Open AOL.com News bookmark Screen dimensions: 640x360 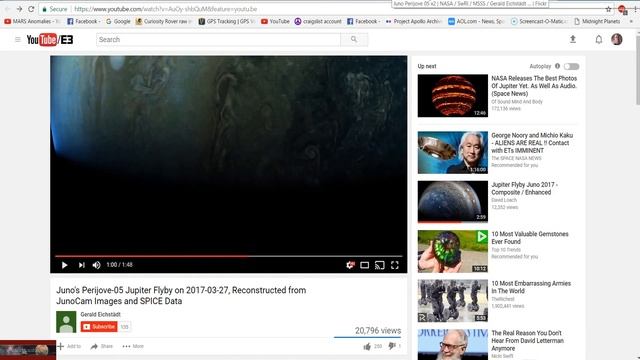tap(476, 21)
